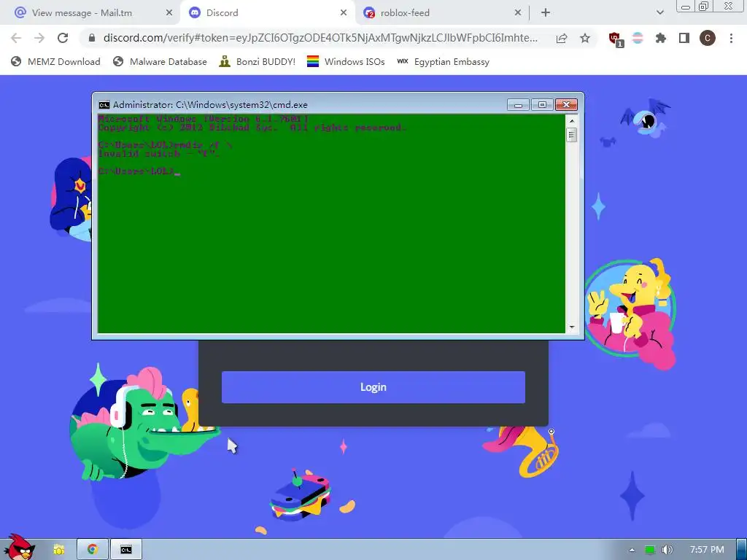Close the Mail.tm tab
The height and width of the screenshot is (560, 747).
[169, 13]
